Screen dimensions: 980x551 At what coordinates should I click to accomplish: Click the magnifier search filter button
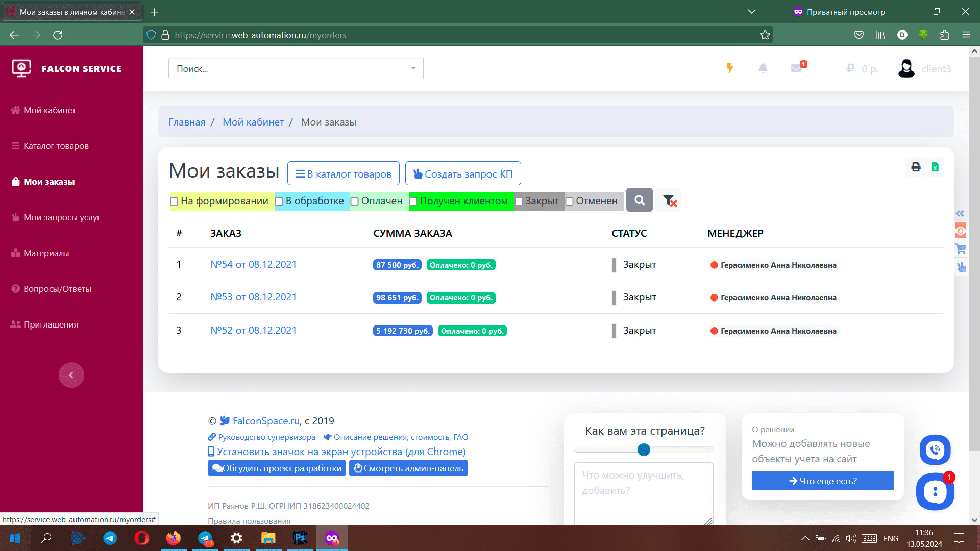pos(639,201)
